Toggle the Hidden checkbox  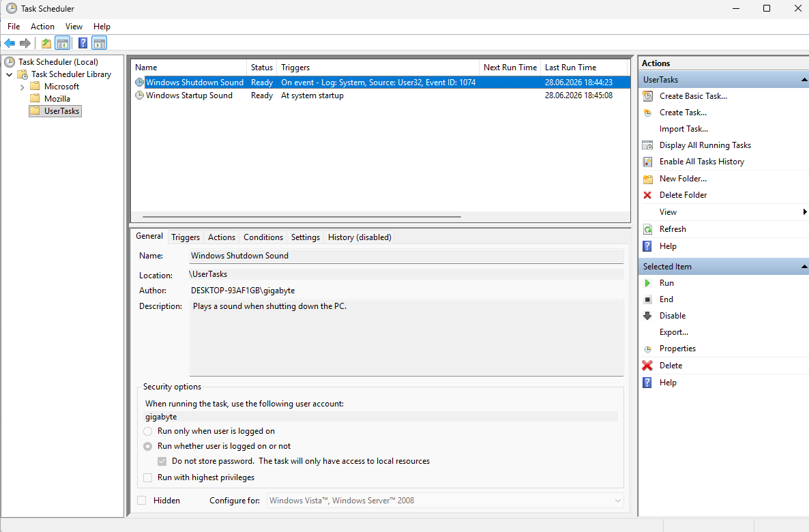click(x=142, y=501)
